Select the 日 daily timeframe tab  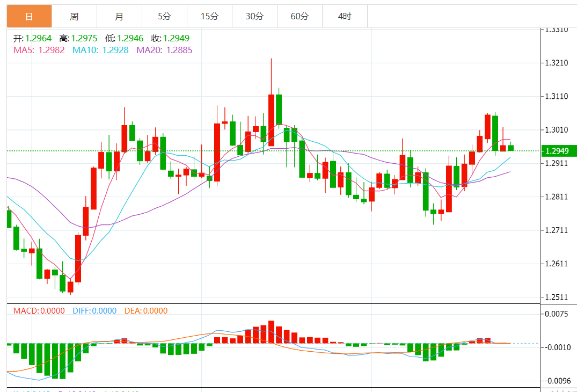click(30, 16)
